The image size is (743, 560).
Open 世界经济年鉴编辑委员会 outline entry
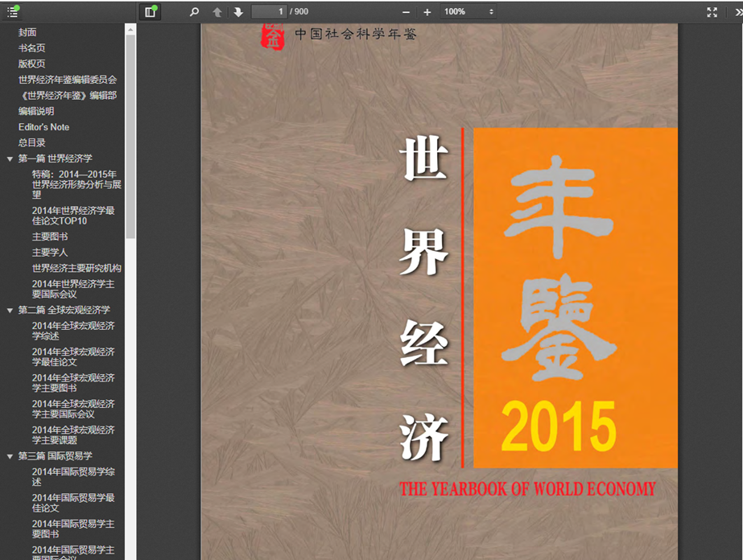[68, 80]
